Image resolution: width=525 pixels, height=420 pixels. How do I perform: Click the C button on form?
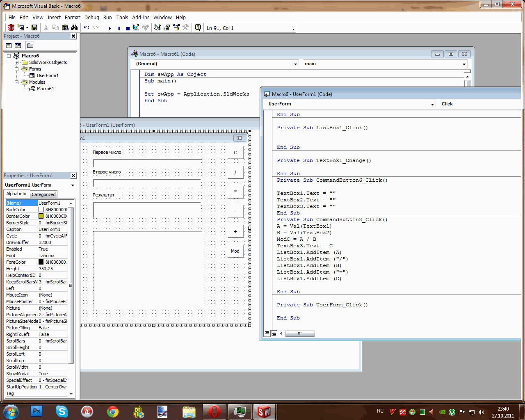[235, 153]
